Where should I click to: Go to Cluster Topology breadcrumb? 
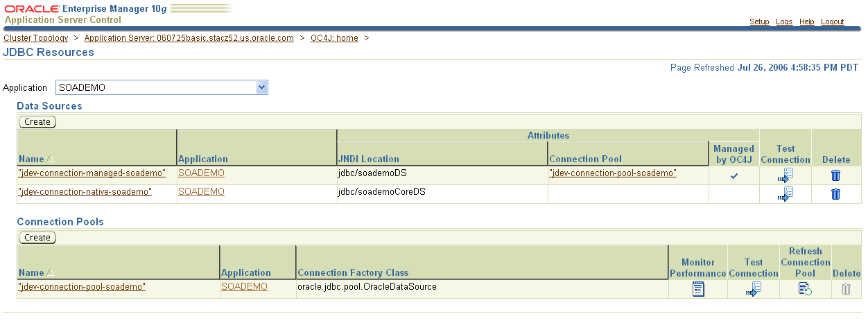(36, 38)
